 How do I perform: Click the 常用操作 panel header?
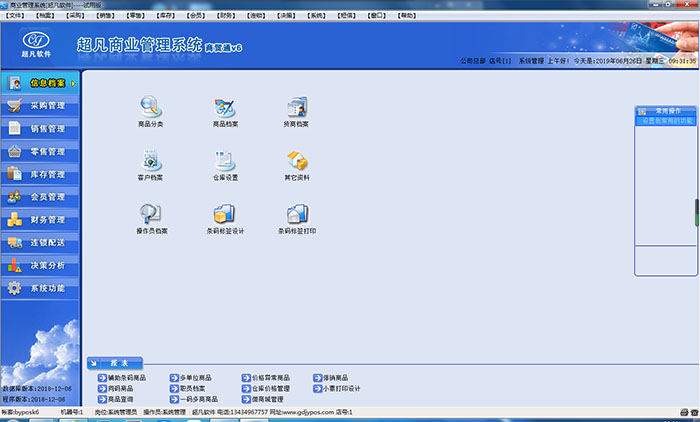tap(666, 111)
